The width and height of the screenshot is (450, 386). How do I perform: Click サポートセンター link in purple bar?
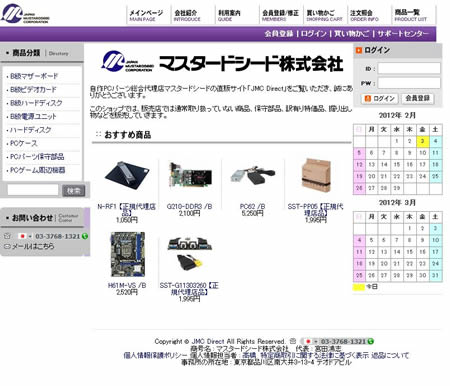click(x=403, y=34)
